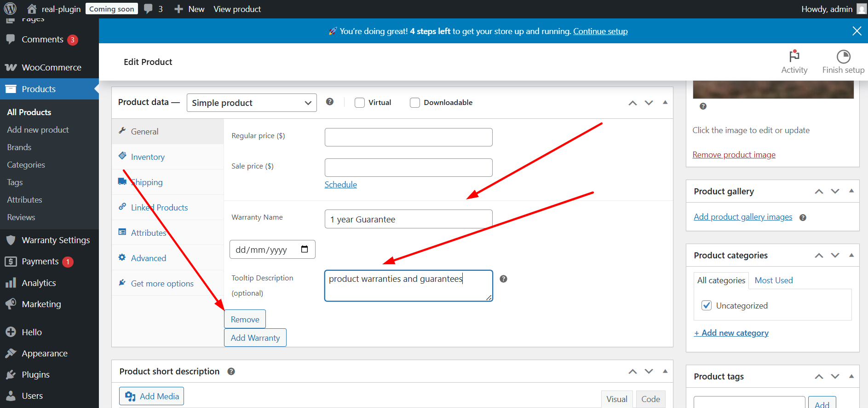Open the Inventory product data tab
868x408 pixels.
(168, 157)
